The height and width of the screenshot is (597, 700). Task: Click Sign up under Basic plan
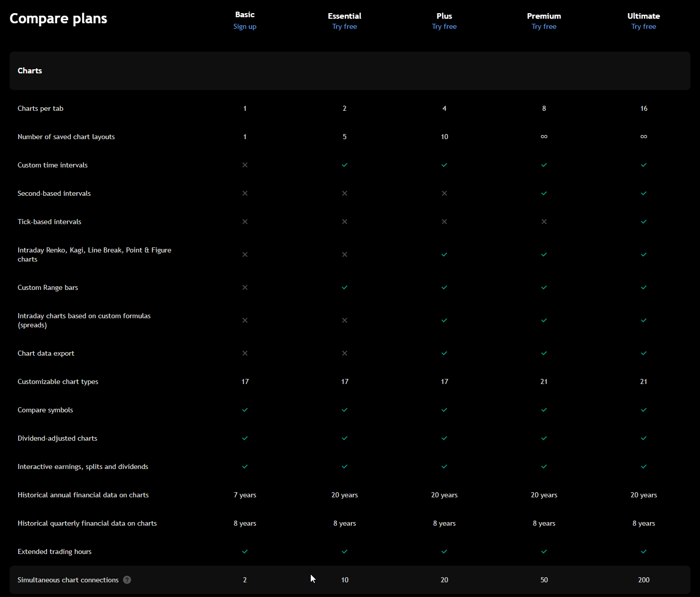[x=245, y=27]
